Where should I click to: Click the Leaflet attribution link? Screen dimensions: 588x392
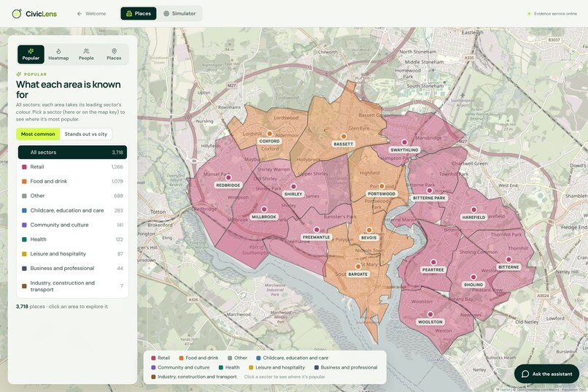coord(505,390)
